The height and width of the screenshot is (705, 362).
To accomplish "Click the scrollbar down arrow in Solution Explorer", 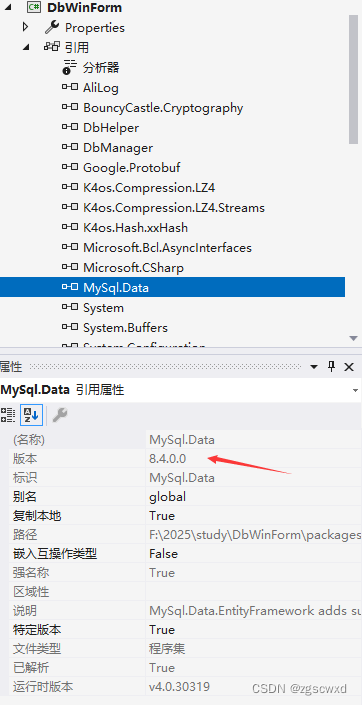I will click(353, 338).
